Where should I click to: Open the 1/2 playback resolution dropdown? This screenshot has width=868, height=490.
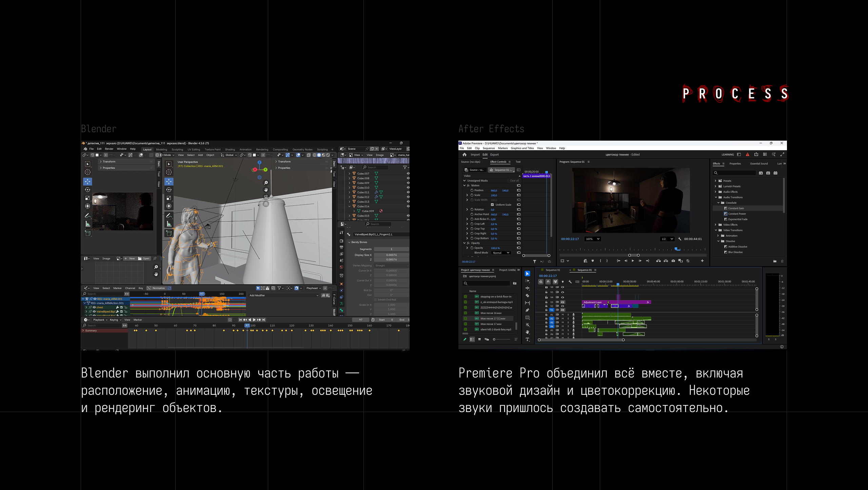tap(667, 239)
